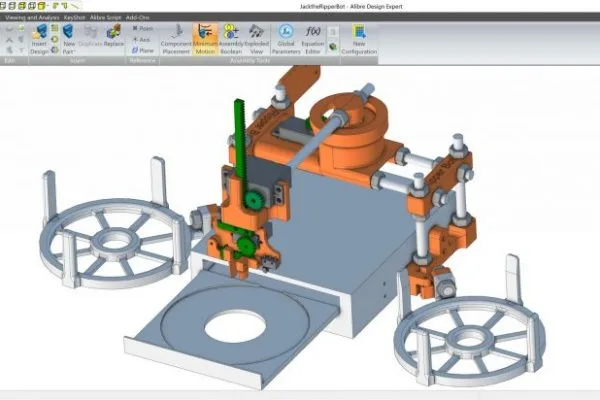Select the blue-gray drive box body
600x400 pixels.
tap(344, 230)
